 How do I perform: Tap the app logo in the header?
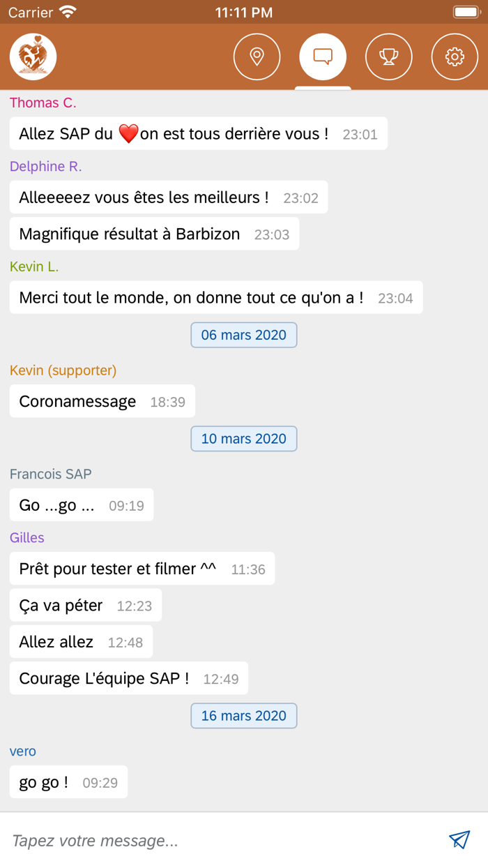click(x=32, y=57)
